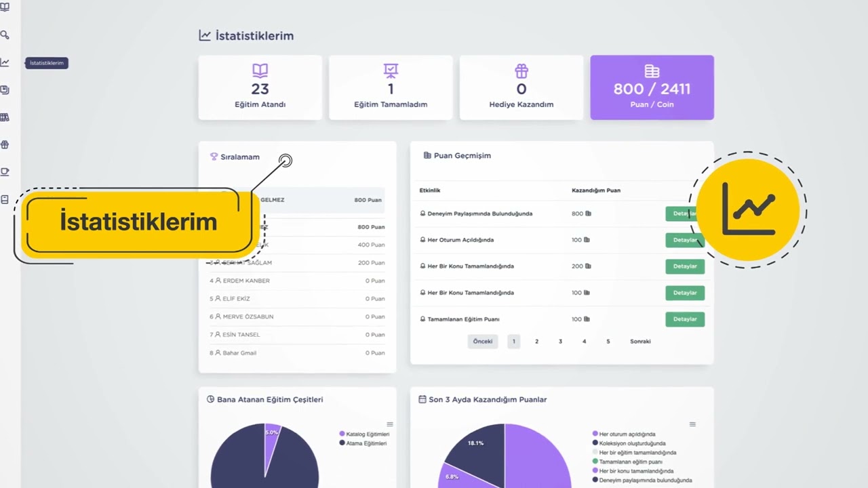Image resolution: width=868 pixels, height=488 pixels.
Task: Click the person icon next to Bahar Gmail
Action: [x=218, y=352]
